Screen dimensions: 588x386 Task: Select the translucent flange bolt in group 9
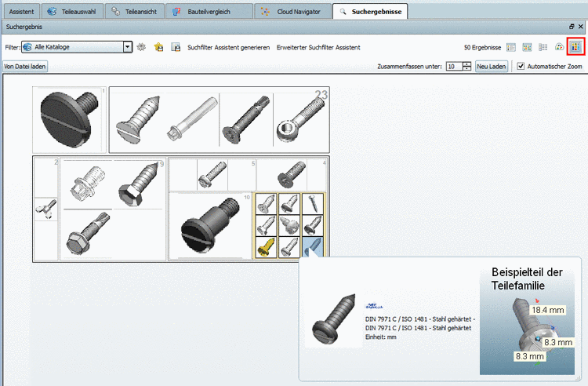point(87,184)
